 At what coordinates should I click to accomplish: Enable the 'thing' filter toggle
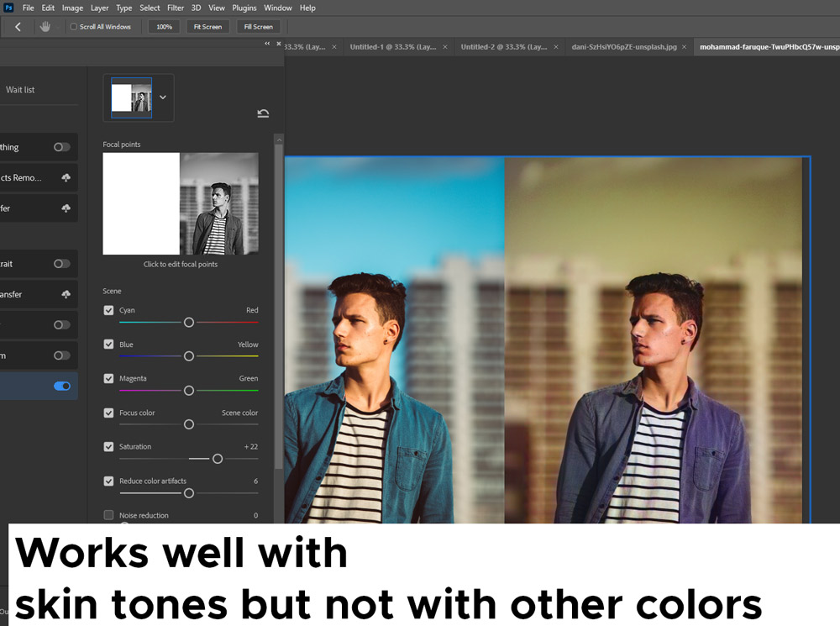pyautogui.click(x=62, y=147)
